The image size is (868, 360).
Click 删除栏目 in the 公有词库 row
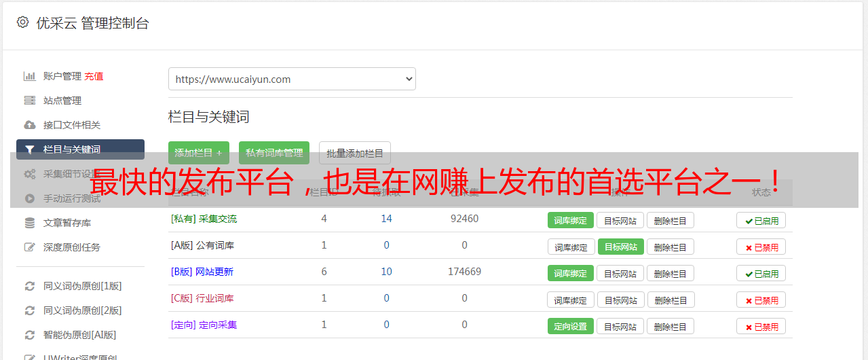(671, 247)
